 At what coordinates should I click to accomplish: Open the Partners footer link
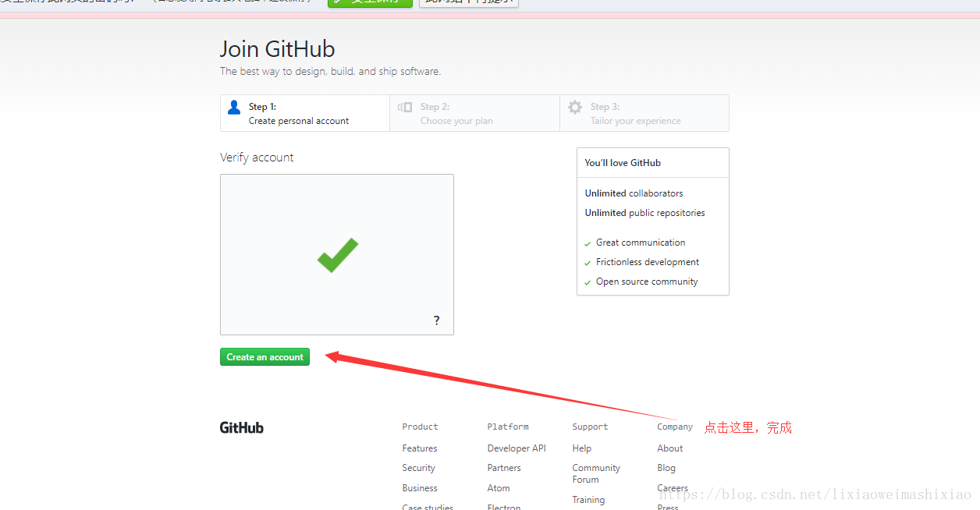(x=504, y=468)
